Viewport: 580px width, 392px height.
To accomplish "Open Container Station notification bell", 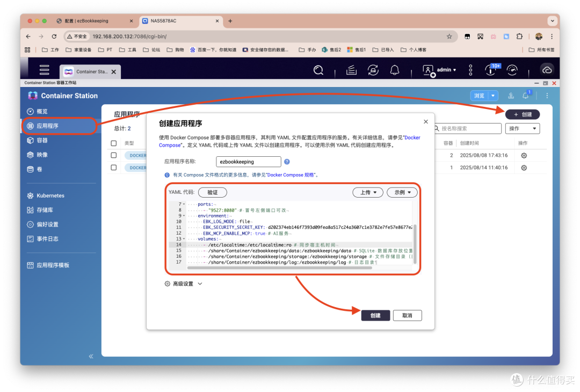I will tap(526, 96).
